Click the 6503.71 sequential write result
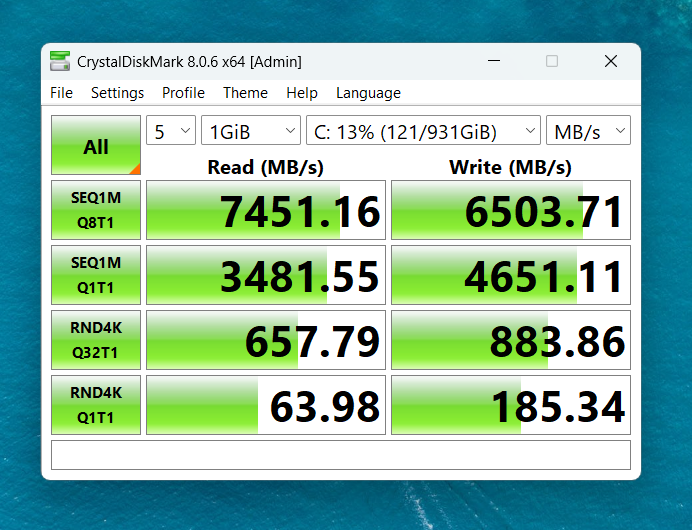Screen dimensions: 692x530 click(511, 210)
